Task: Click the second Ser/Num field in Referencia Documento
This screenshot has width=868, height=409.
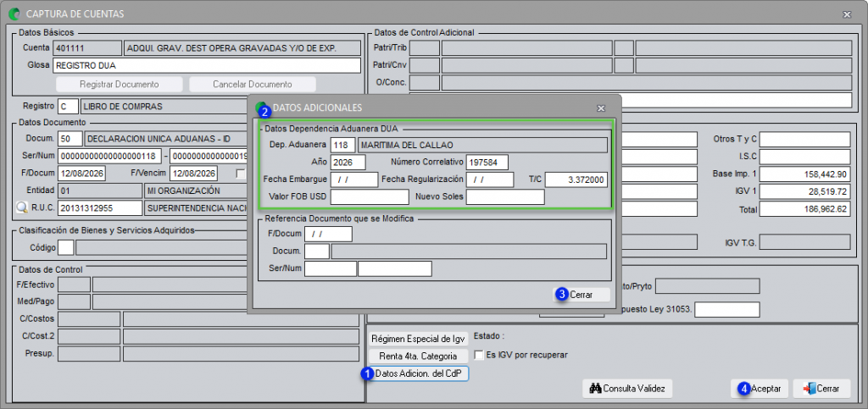Action: tap(395, 268)
